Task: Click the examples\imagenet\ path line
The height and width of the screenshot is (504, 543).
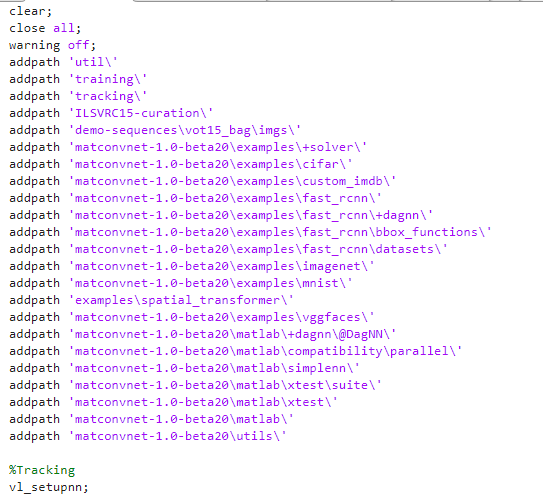Action: tap(192, 266)
